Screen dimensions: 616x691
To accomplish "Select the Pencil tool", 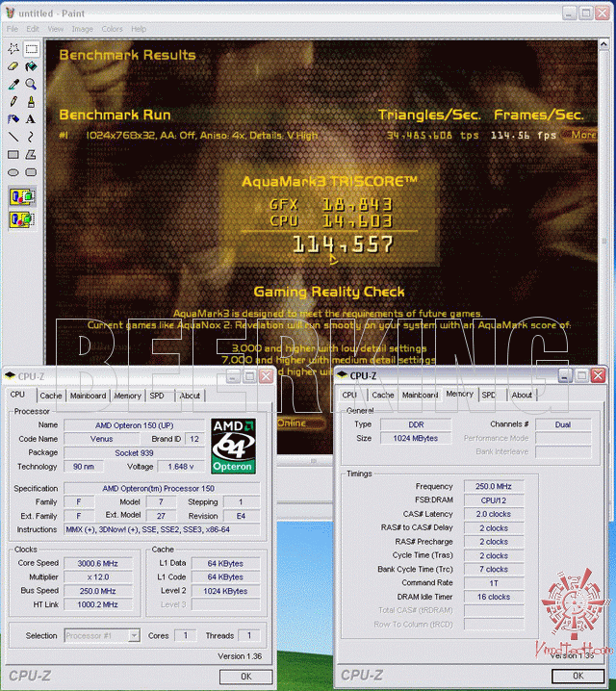I will 13,102.
